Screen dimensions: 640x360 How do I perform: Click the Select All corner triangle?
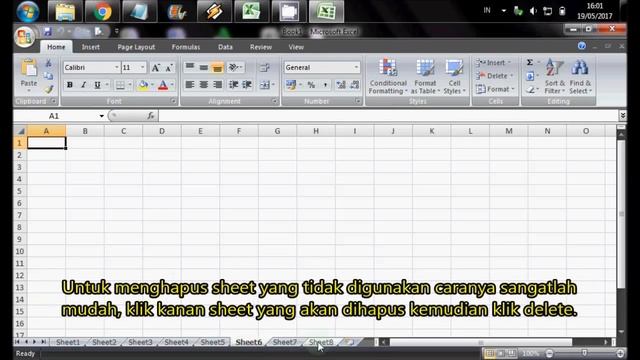coord(20,131)
